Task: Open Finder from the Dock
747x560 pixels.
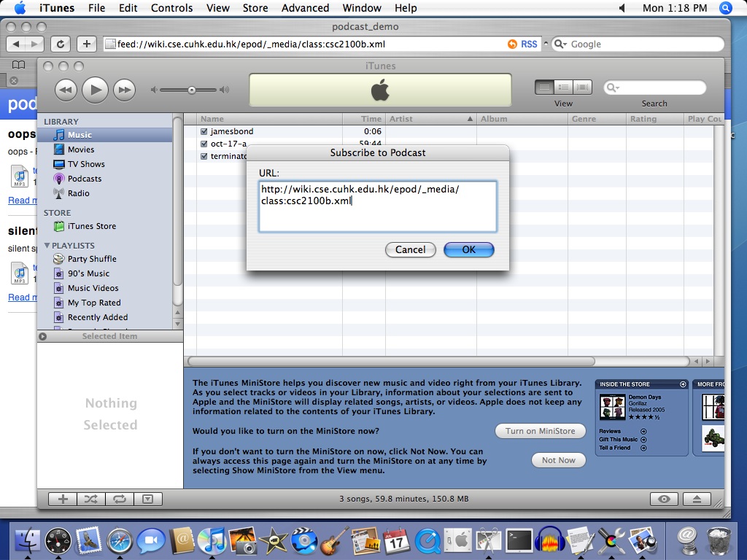Action: 28,541
